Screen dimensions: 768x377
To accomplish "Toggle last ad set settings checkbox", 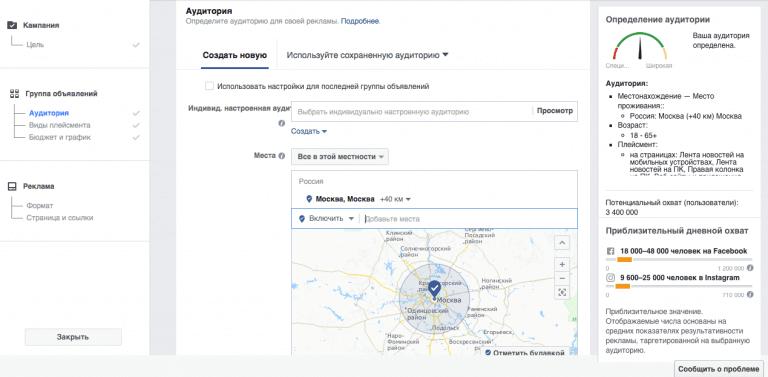I will pos(210,86).
